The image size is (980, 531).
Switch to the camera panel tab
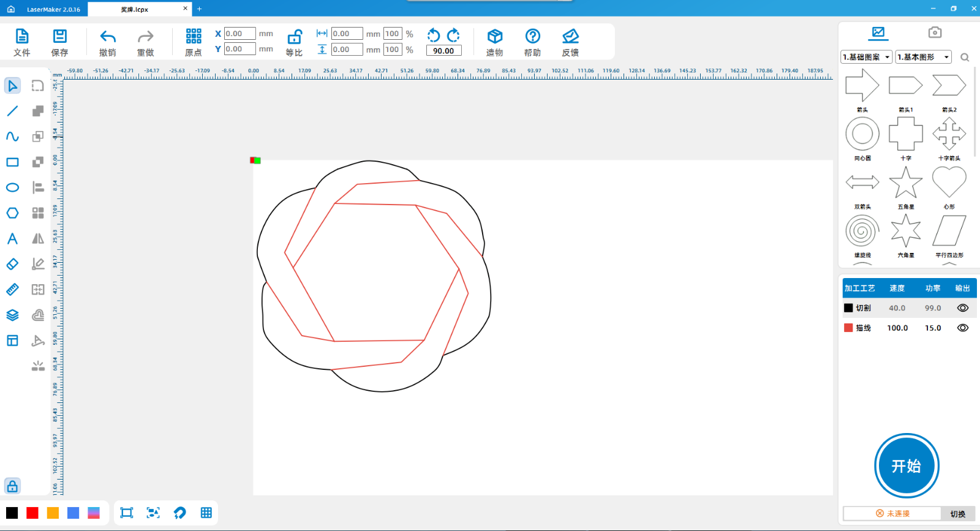[934, 32]
